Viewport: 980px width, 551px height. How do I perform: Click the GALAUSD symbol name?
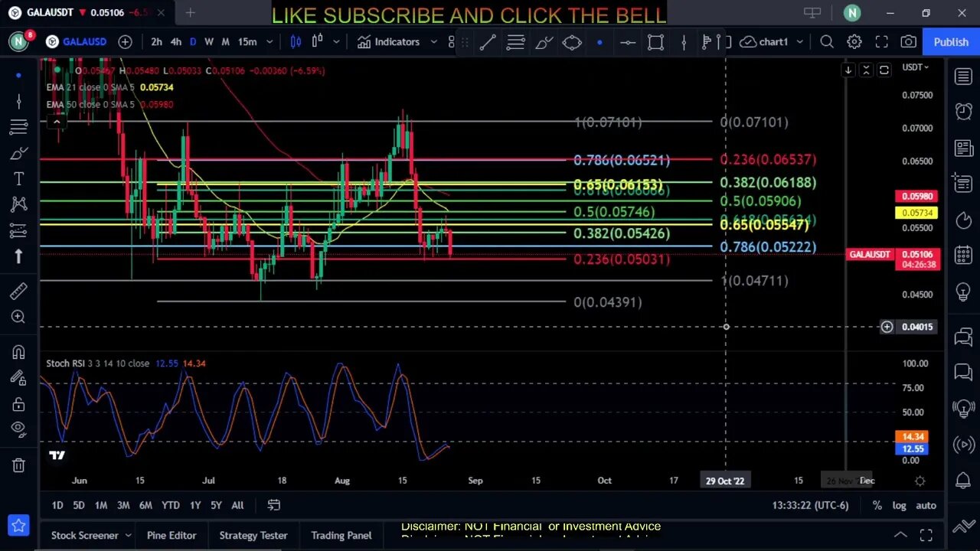[84, 42]
